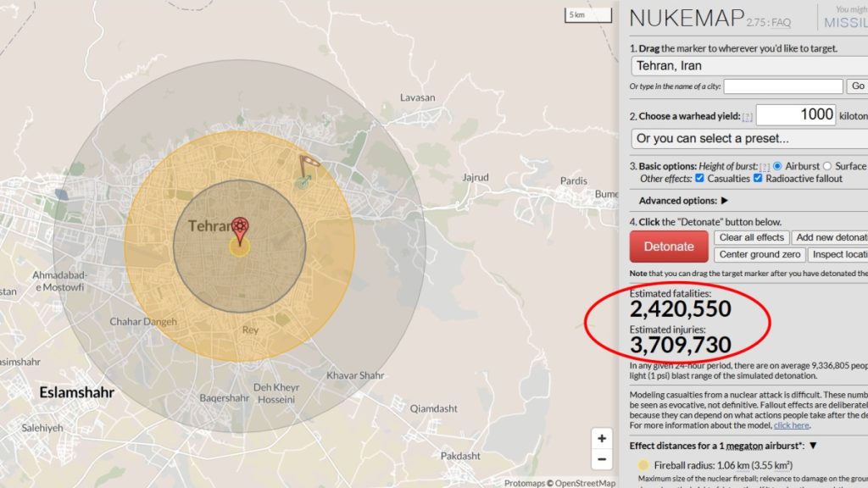
Task: Toggle the Casualties checkbox
Action: pos(699,178)
